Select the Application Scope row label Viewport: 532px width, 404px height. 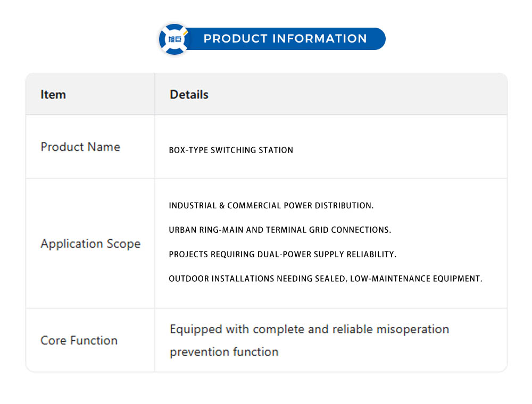(90, 244)
